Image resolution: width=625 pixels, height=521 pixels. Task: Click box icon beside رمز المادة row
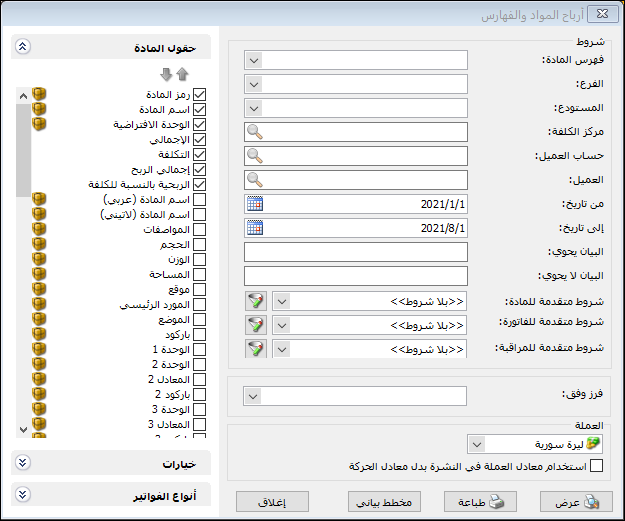39,94
